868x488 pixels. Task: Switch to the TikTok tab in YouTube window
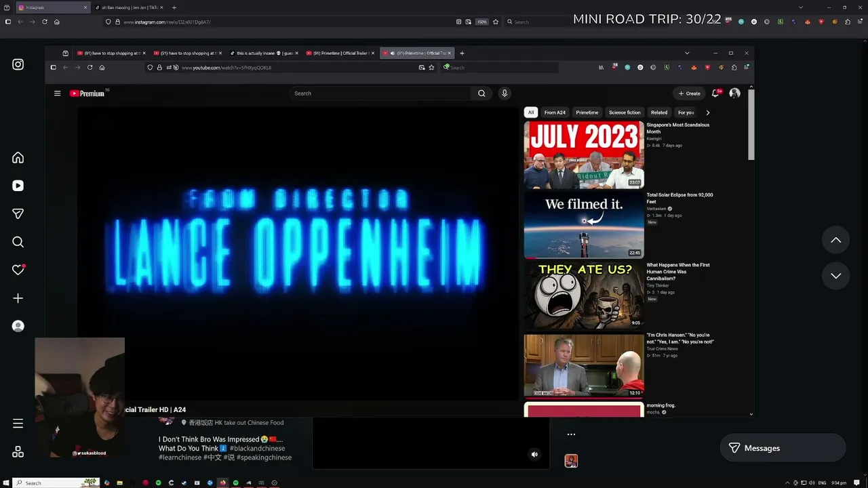264,53
